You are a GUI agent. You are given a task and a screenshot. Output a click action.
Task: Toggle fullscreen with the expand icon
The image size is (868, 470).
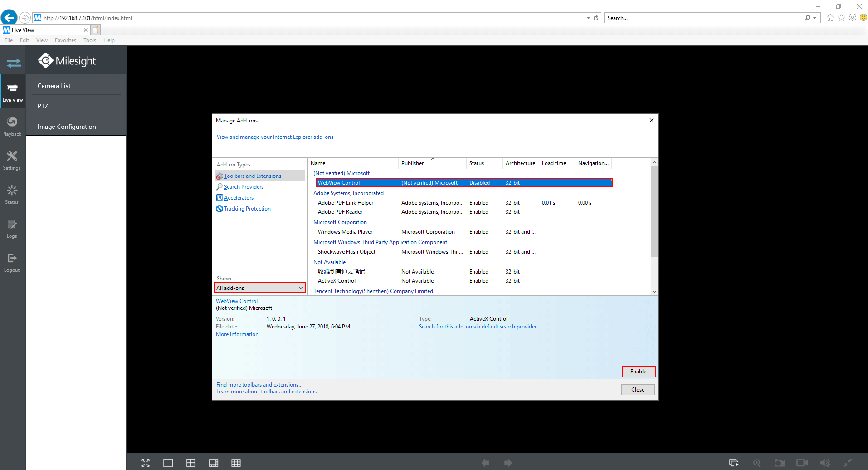(x=146, y=463)
